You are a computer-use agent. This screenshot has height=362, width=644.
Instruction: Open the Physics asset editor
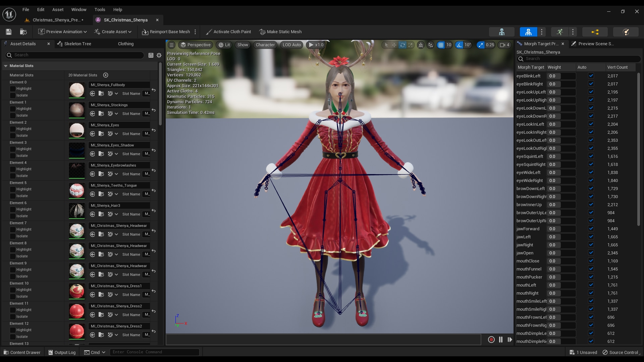pyautogui.click(x=626, y=32)
